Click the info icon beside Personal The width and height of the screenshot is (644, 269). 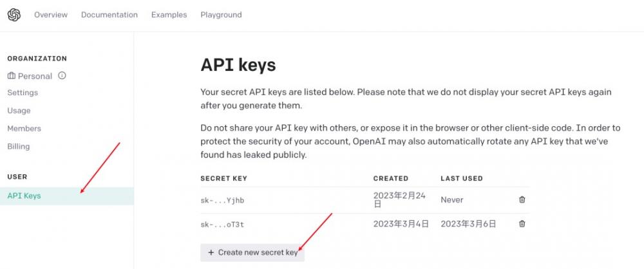(x=62, y=76)
